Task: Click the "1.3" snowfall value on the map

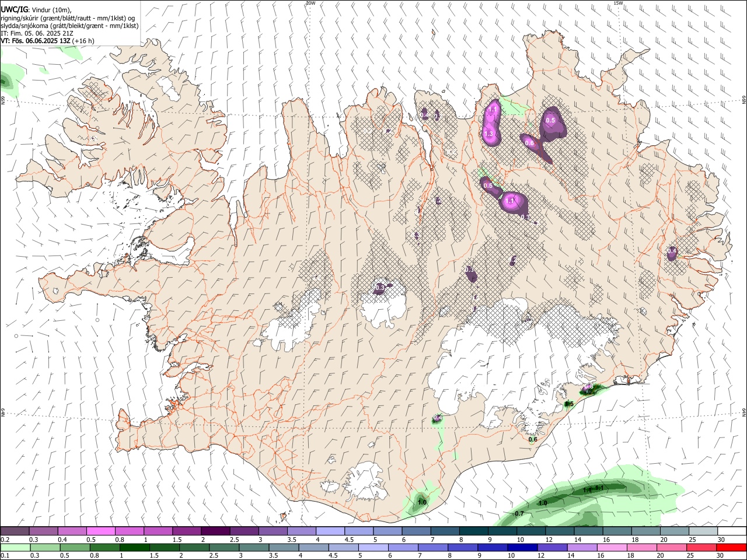Action: 489,134
